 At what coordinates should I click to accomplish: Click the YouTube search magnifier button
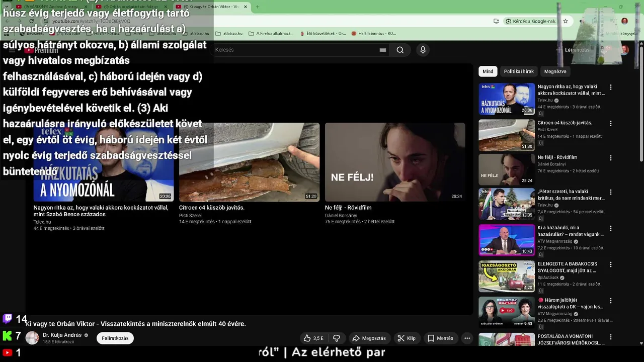[x=400, y=50]
